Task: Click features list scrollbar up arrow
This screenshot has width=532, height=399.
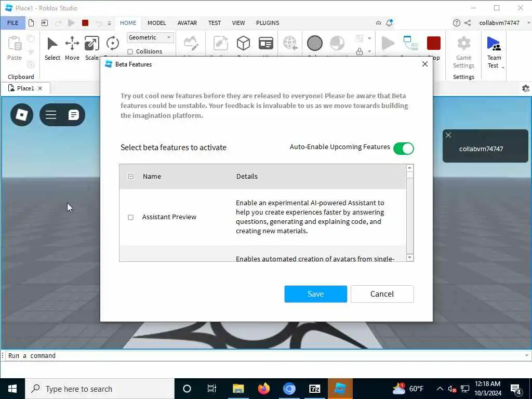Action: 409,168
